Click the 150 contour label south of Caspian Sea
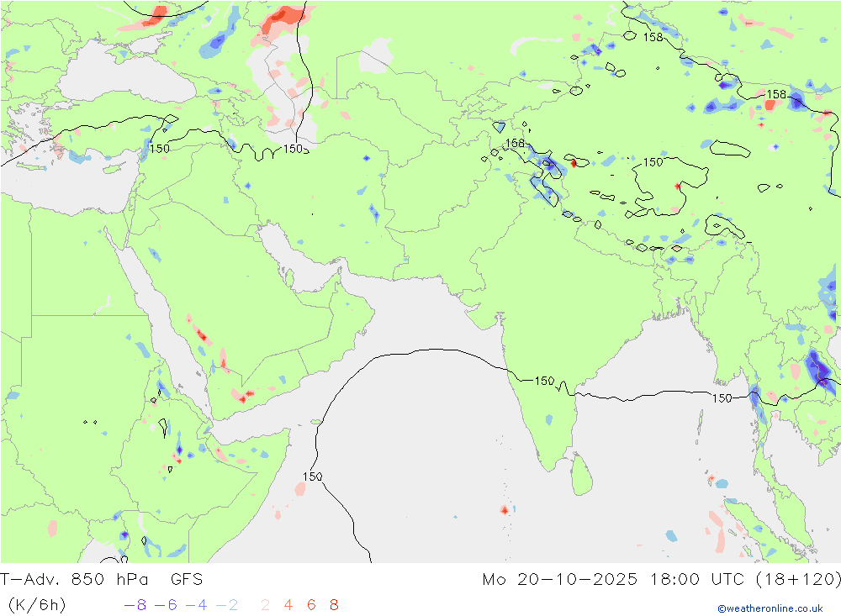Screen dimensions: 841x616 pos(294,149)
